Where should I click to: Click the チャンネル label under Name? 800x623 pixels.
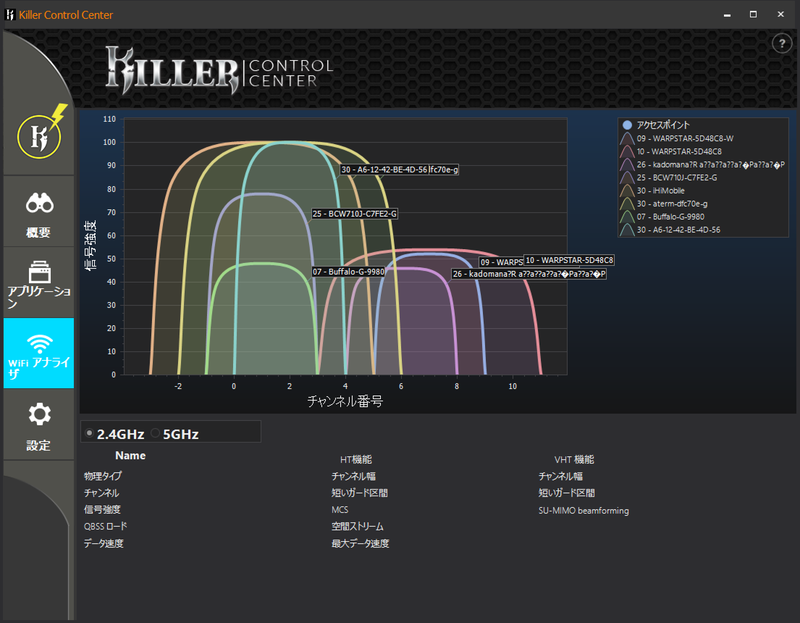(x=101, y=493)
